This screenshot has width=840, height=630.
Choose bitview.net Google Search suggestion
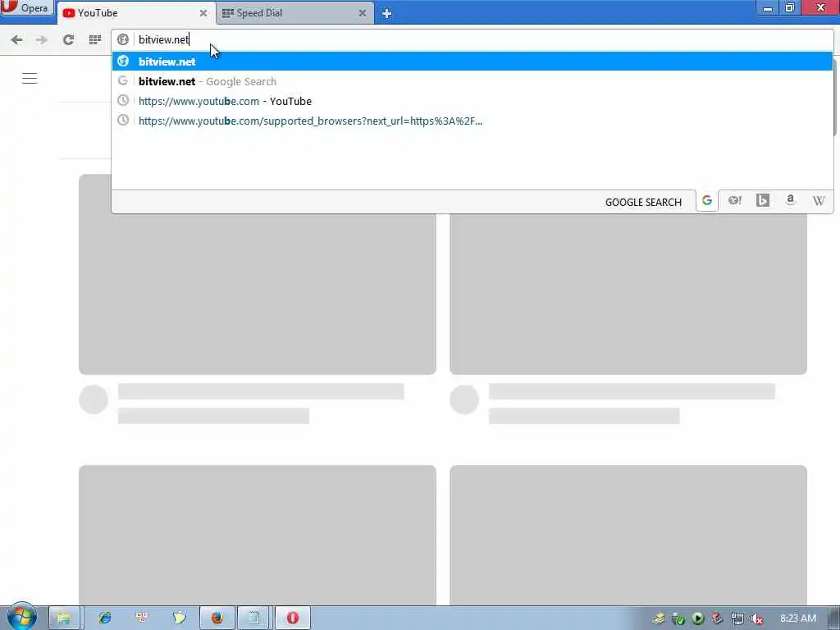472,81
